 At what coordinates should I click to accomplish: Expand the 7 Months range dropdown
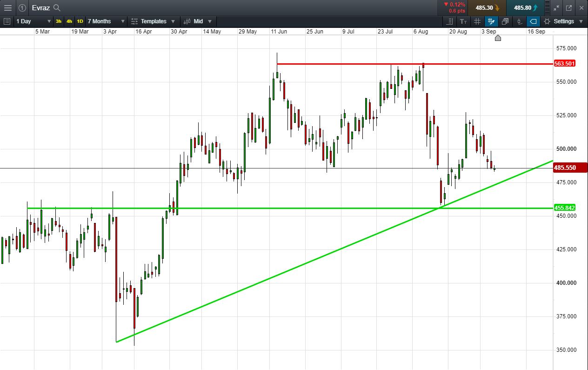[106, 21]
